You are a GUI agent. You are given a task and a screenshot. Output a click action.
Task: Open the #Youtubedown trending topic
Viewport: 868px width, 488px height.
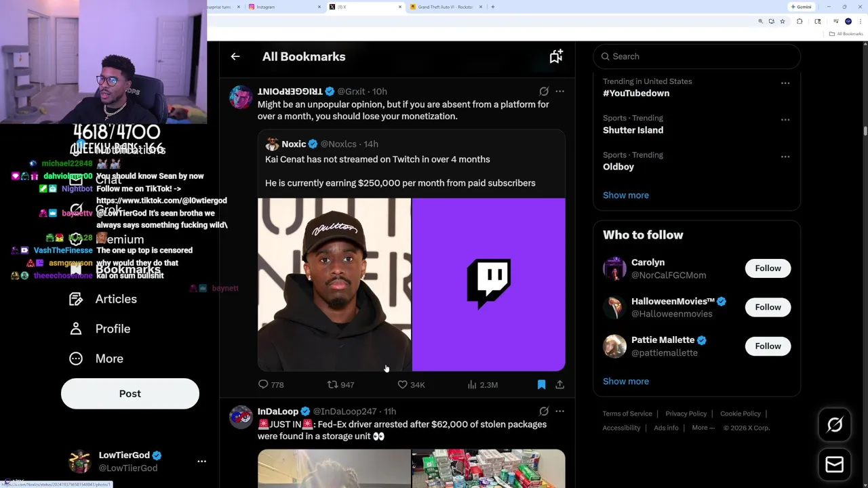coord(636,93)
